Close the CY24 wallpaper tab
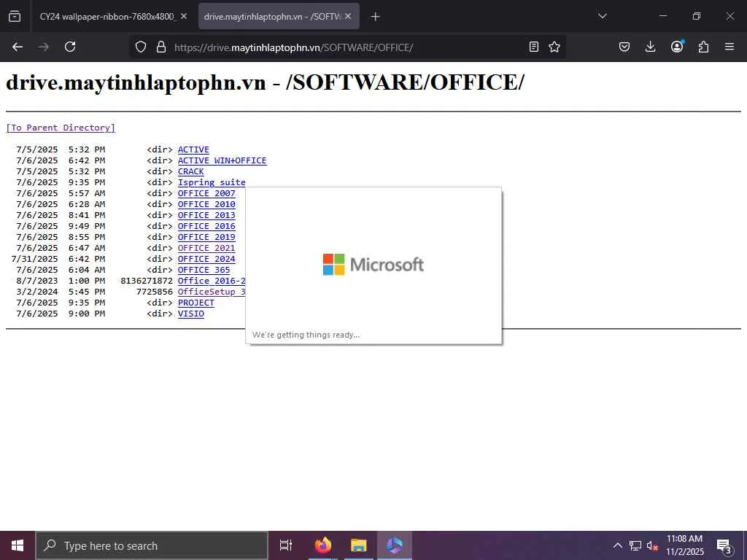The width and height of the screenshot is (747, 560). [184, 16]
